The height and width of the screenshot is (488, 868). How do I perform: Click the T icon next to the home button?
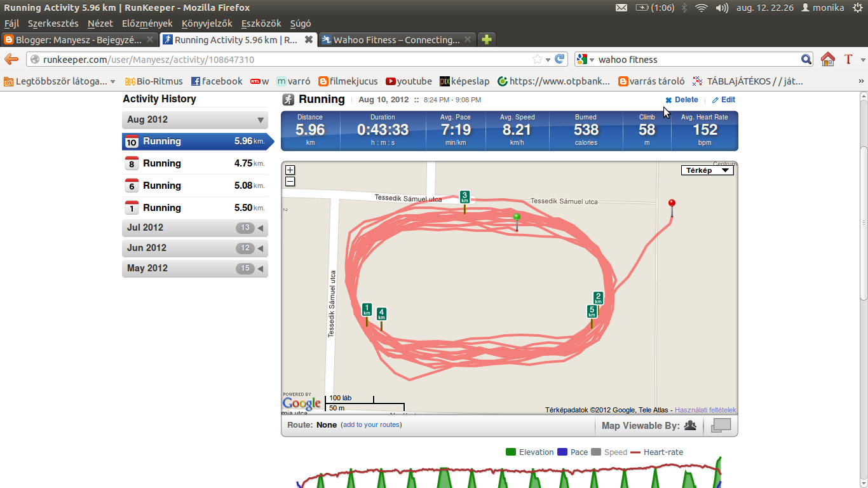848,59
